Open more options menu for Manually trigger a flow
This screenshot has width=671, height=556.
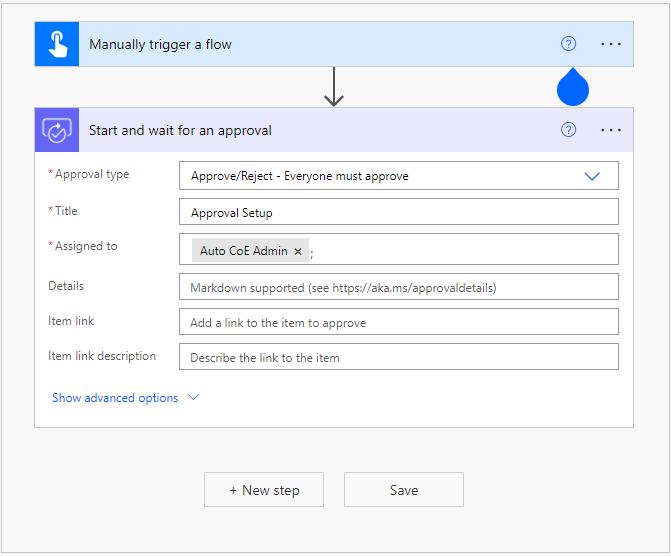[611, 44]
